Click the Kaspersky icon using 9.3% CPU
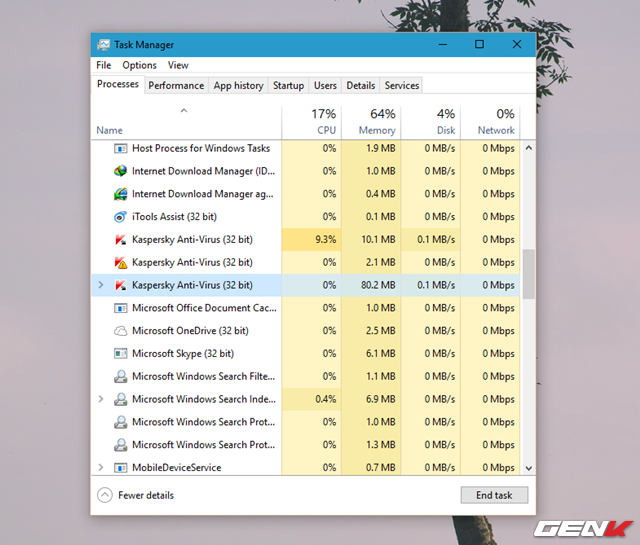Viewport: 640px width, 545px height. coord(120,240)
